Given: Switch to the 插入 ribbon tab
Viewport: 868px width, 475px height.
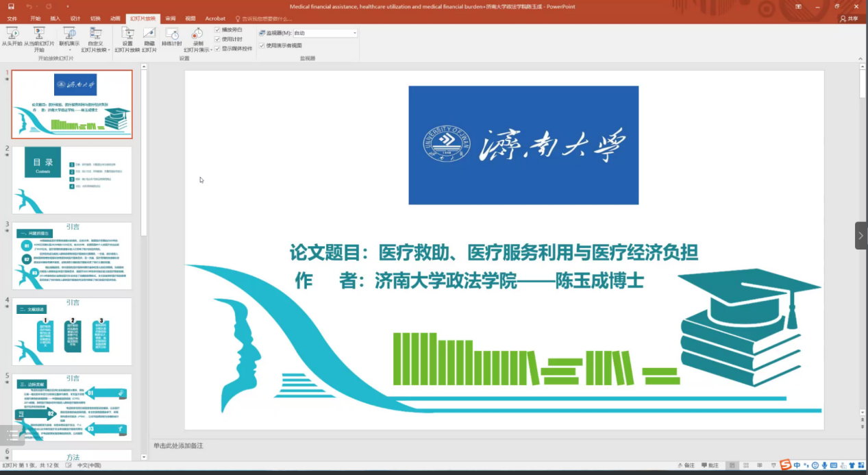Looking at the screenshot, I should [55, 19].
